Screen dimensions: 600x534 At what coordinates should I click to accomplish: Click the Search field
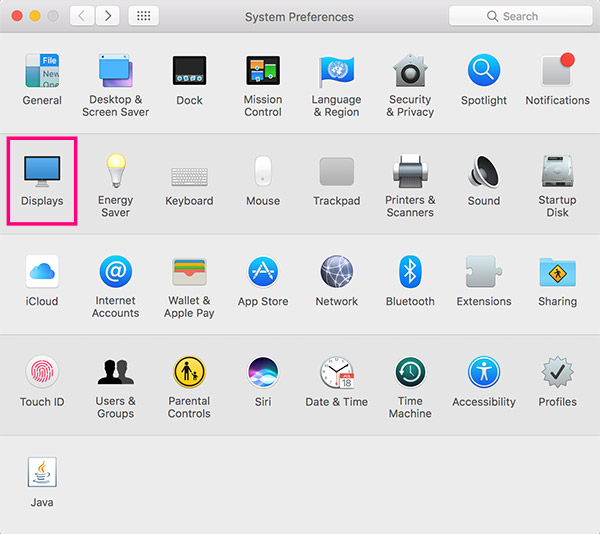pos(520,16)
